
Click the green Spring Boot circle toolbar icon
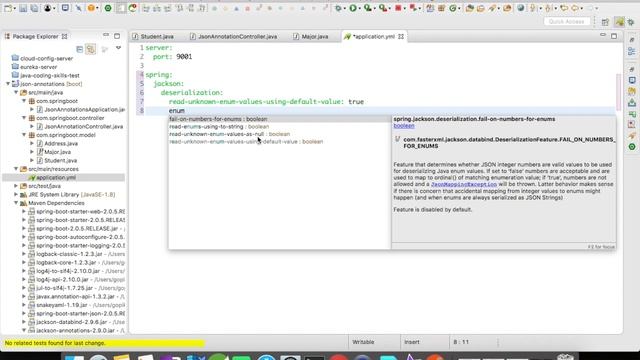(108, 8)
